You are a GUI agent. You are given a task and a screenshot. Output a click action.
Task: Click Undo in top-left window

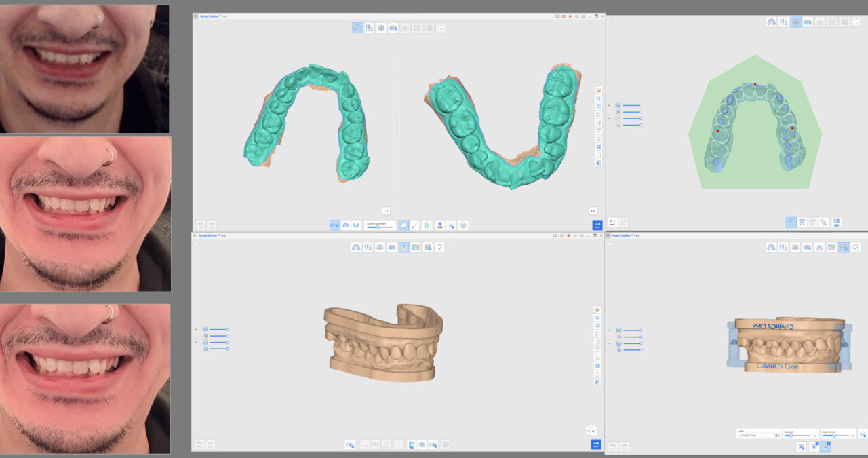[201, 225]
